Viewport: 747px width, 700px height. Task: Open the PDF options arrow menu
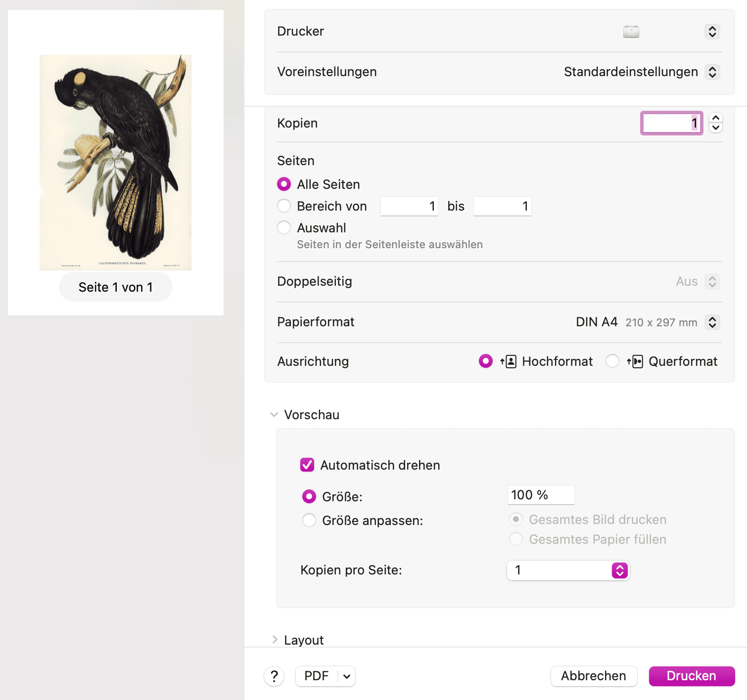[347, 676]
